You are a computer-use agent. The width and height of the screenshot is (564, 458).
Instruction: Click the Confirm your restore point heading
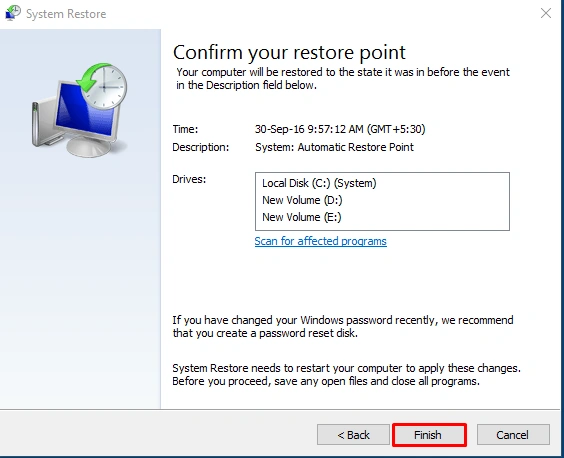(x=289, y=53)
